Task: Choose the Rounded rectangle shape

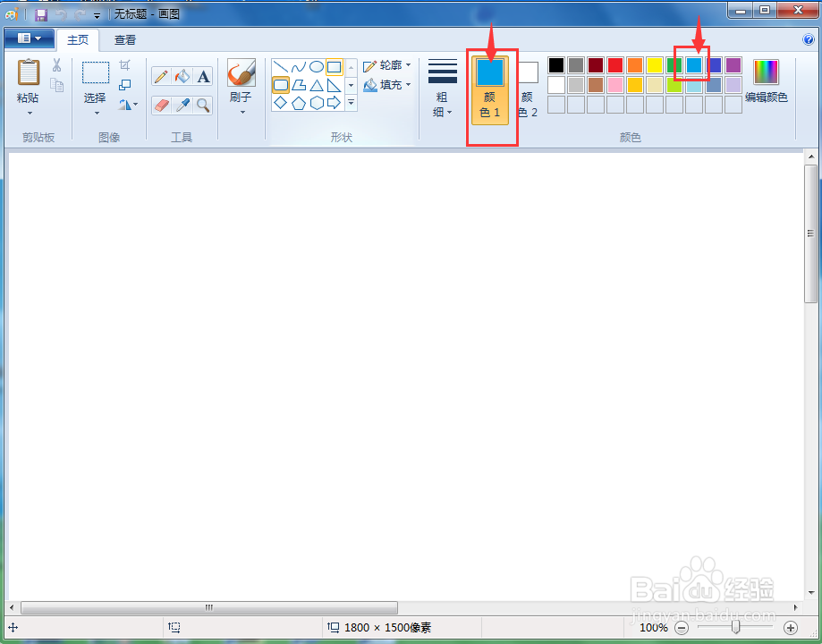Action: [281, 85]
